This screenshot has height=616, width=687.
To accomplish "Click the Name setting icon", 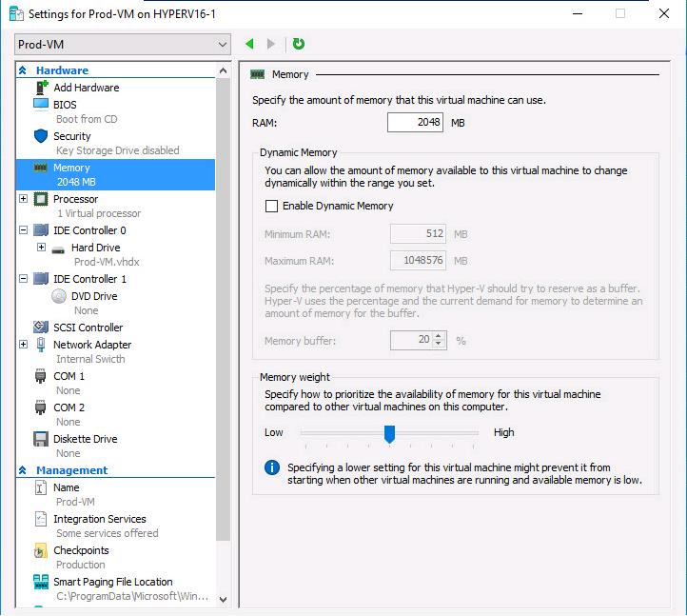I will 40,487.
